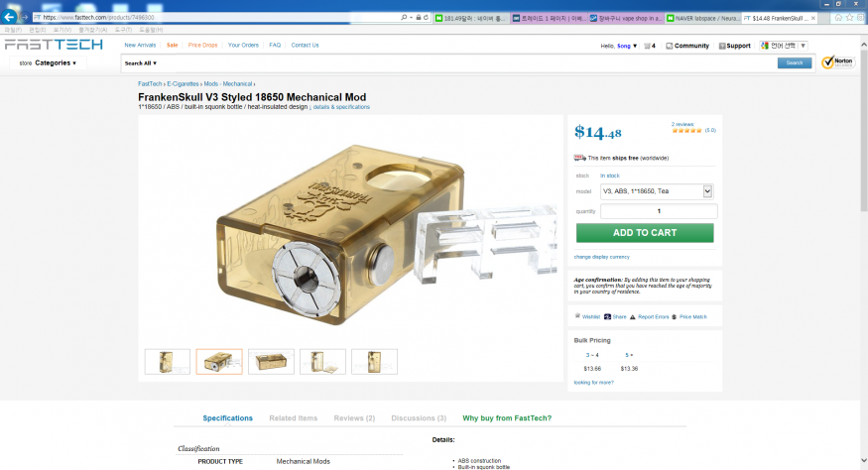Click the Norton Secured badge
Image resolution: width=868 pixels, height=470 pixels.
(x=838, y=62)
